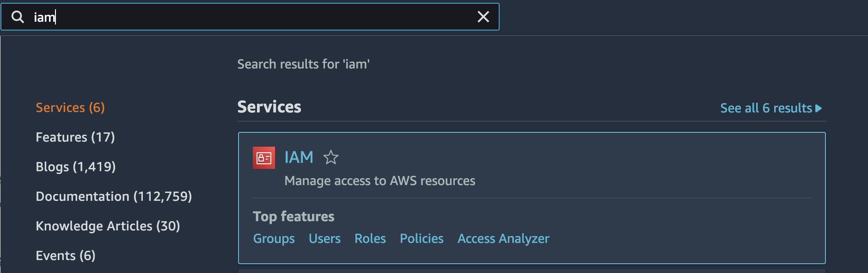Navigate to IAM Roles

370,238
